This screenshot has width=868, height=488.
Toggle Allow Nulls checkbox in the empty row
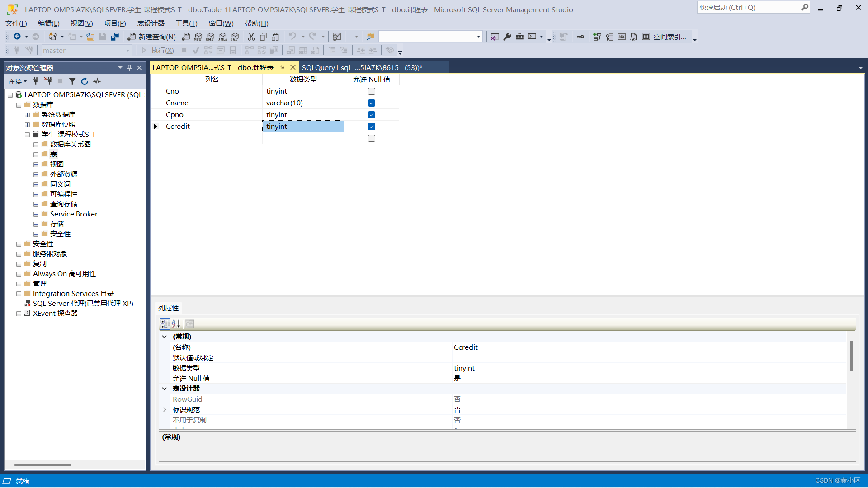coord(372,138)
